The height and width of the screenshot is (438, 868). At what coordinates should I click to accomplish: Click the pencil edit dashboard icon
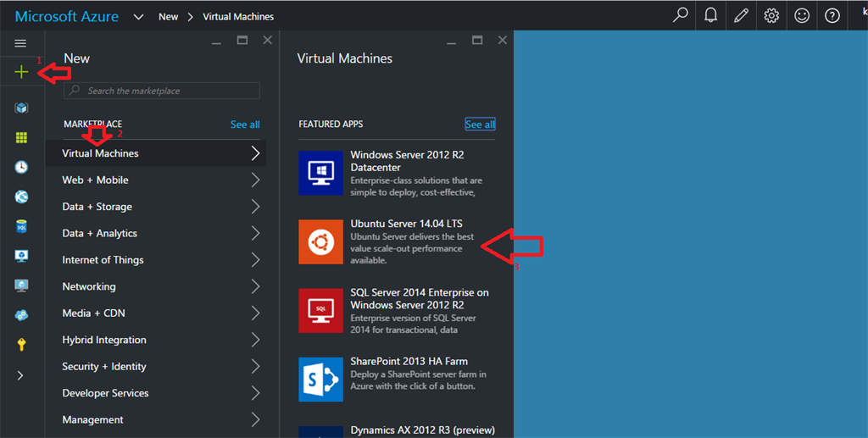point(741,15)
